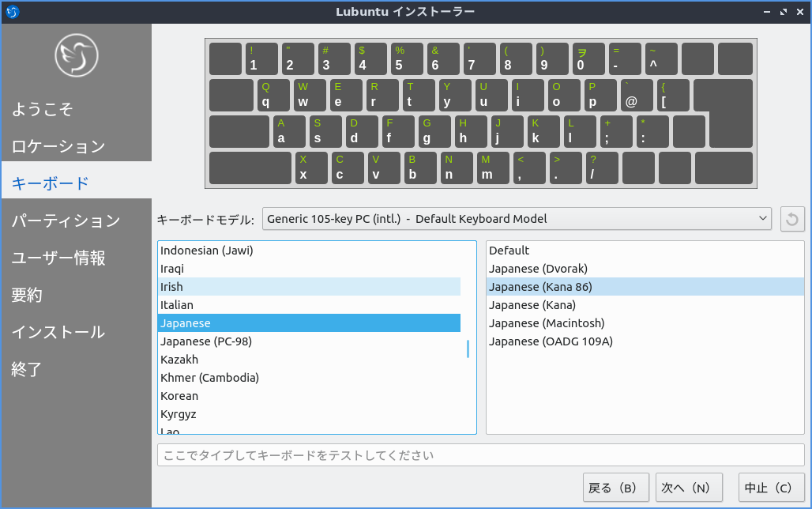Click the Q key on keyboard preview
Screen dimensions: 812x509
pyautogui.click(x=273, y=95)
